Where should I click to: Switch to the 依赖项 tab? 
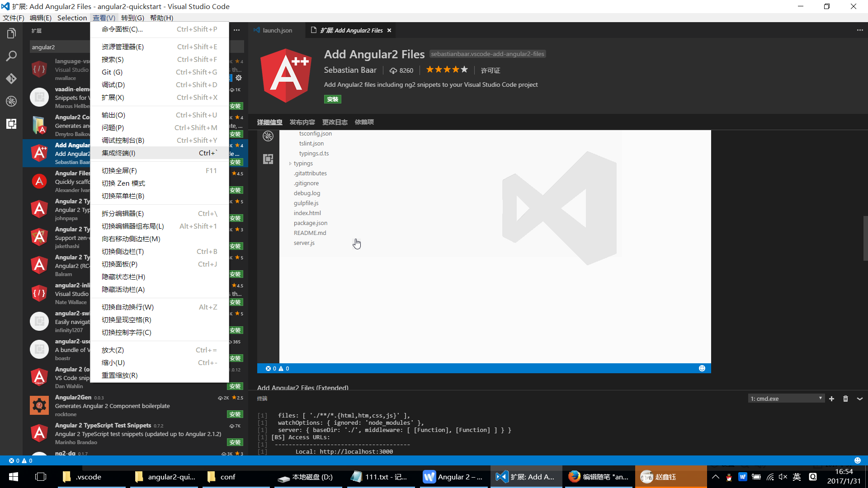[364, 122]
